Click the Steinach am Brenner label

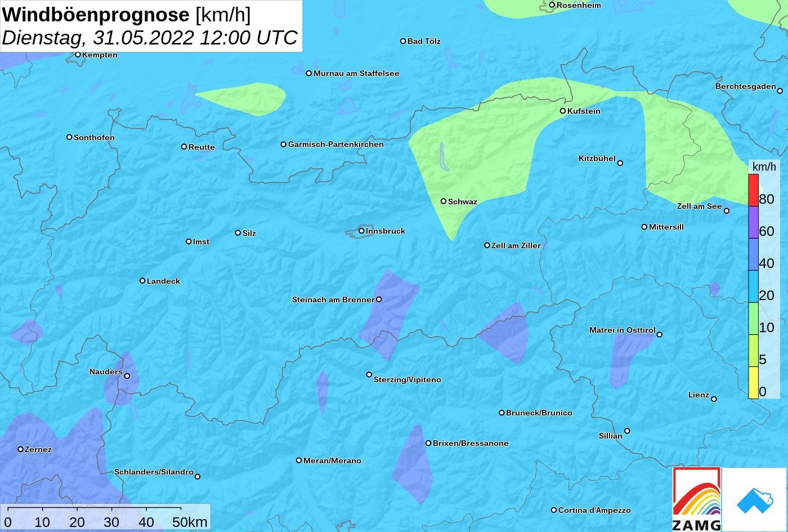[x=333, y=299]
